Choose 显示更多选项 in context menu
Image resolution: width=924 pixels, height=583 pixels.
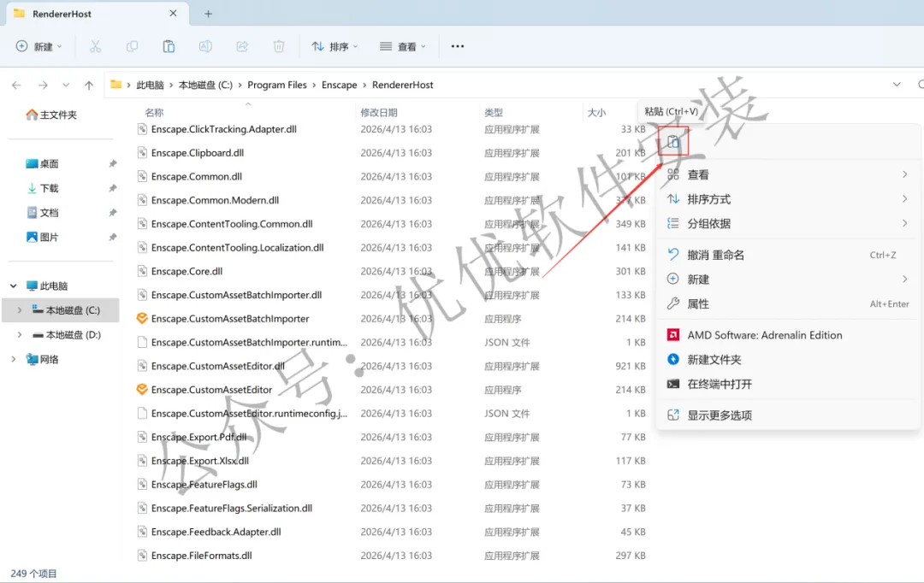coord(788,415)
